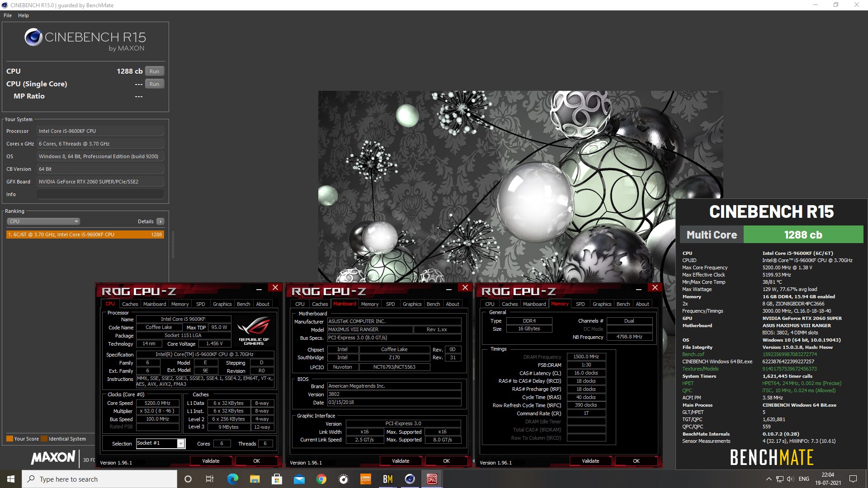
Task: Open the BenchMate BM taskbar icon
Action: (387, 479)
